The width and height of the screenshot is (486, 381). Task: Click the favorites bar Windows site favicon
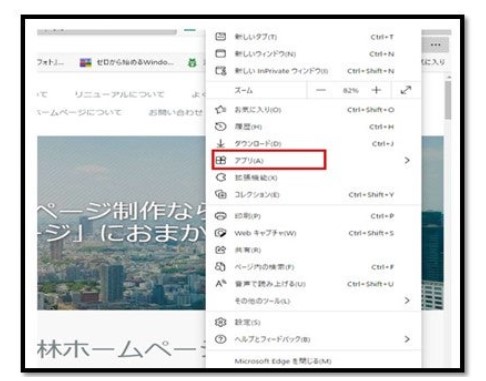pos(86,62)
